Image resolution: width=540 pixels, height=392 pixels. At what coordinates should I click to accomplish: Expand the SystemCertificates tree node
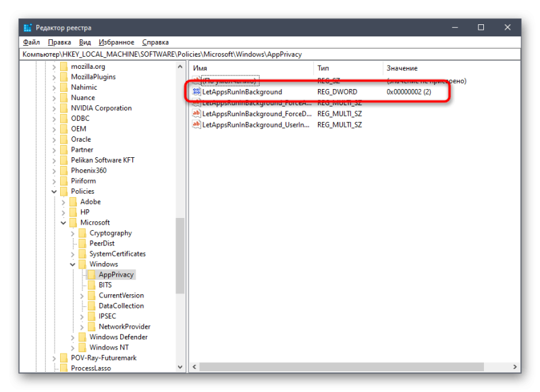pyautogui.click(x=73, y=254)
